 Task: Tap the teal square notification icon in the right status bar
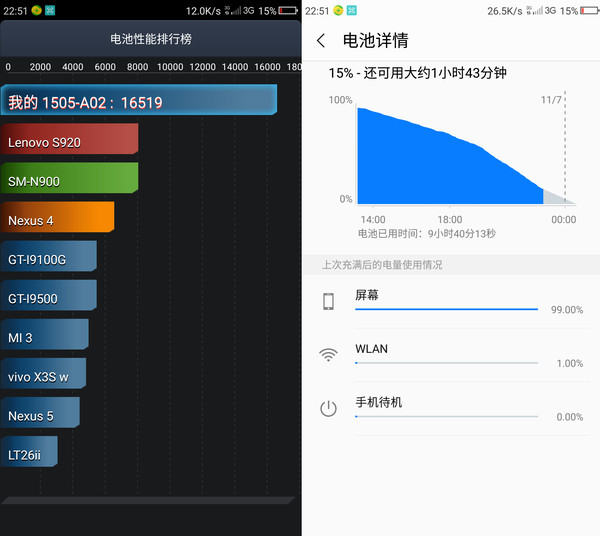(352, 10)
